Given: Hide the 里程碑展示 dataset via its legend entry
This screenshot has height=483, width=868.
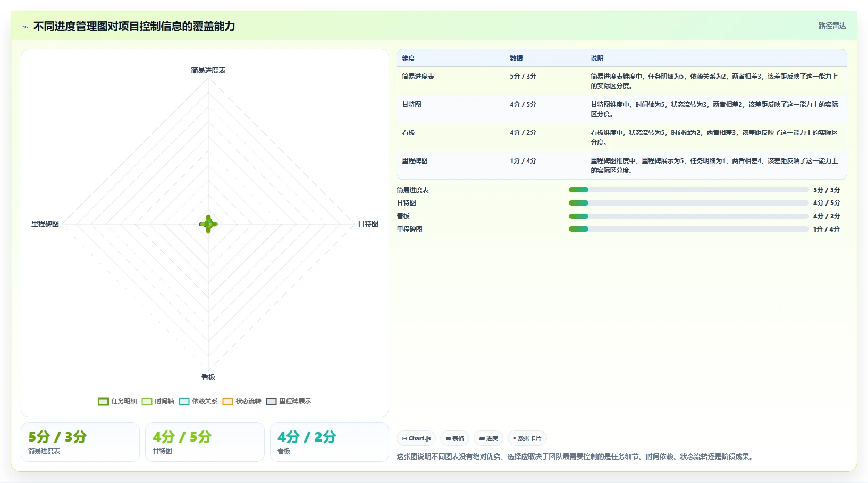Looking at the screenshot, I should click(x=289, y=401).
